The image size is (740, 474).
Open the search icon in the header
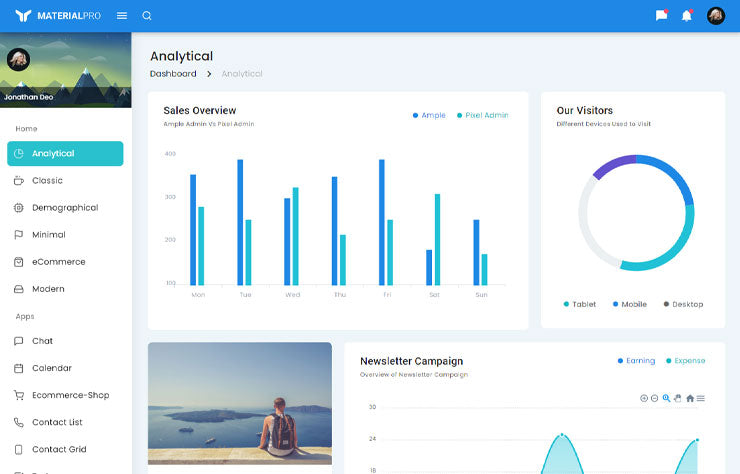tap(147, 16)
